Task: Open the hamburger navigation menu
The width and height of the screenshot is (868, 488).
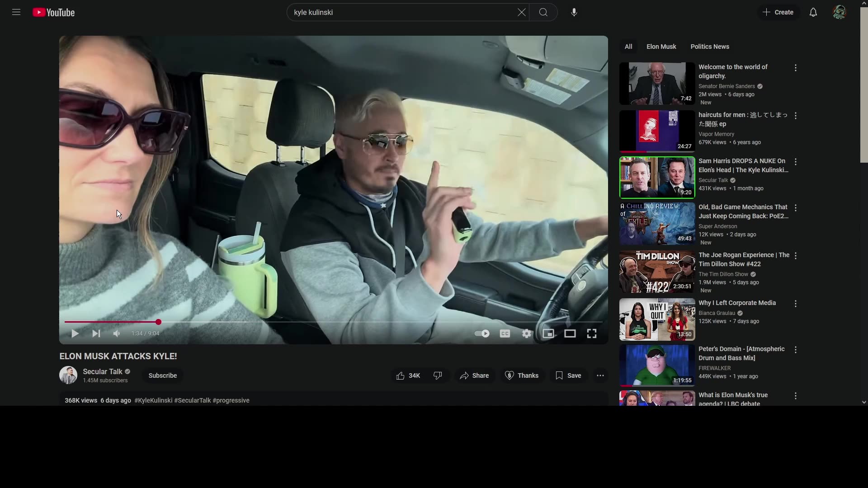Action: click(15, 12)
